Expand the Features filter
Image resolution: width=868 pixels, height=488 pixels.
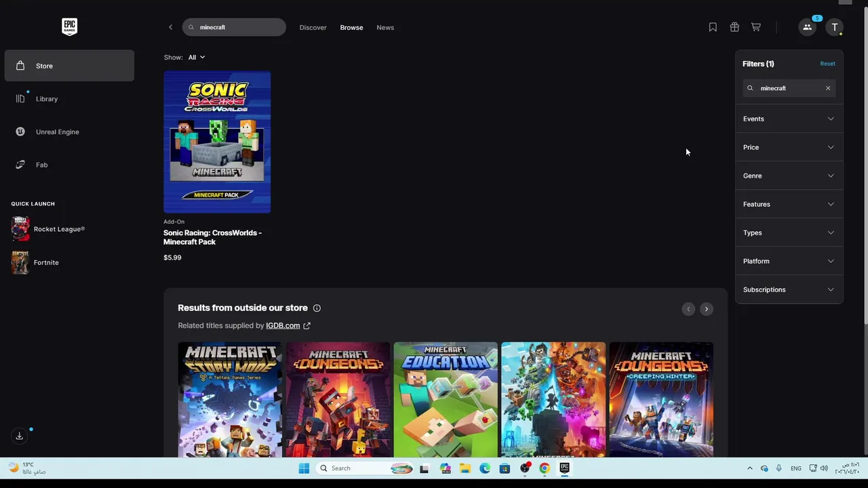789,204
